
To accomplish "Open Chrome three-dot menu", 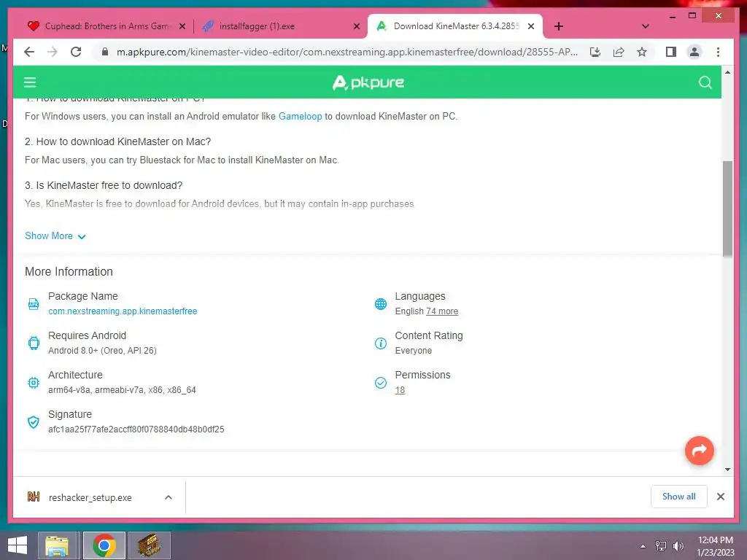I will pyautogui.click(x=718, y=52).
